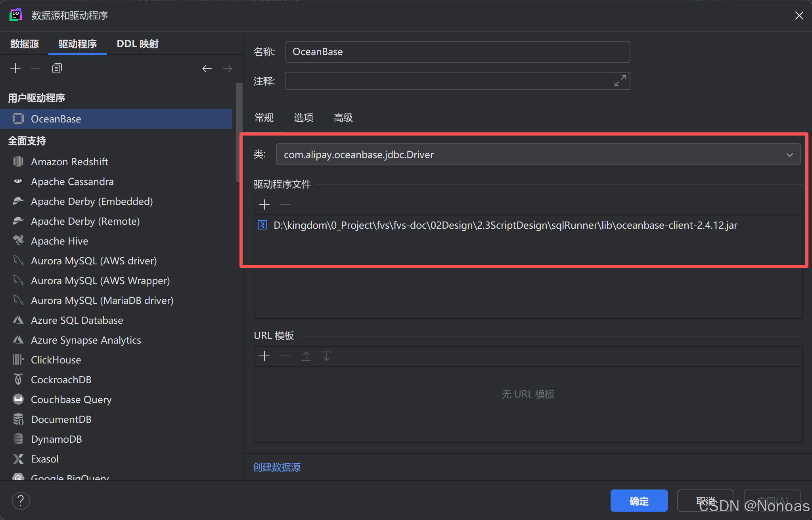812x520 pixels.
Task: Select Apache Hive driver
Action: 59,241
